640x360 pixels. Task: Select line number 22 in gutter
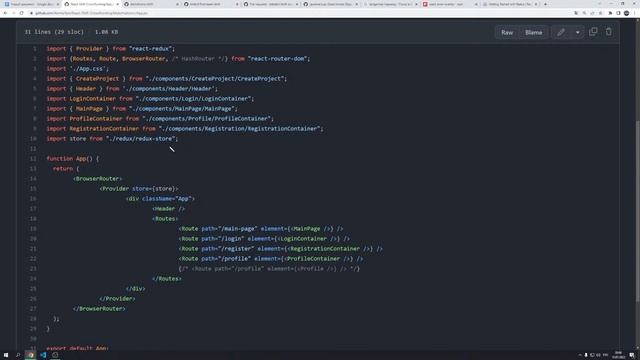33,259
